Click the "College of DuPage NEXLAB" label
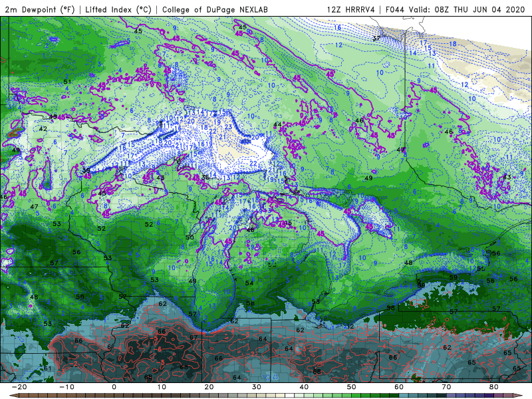 point(215,9)
